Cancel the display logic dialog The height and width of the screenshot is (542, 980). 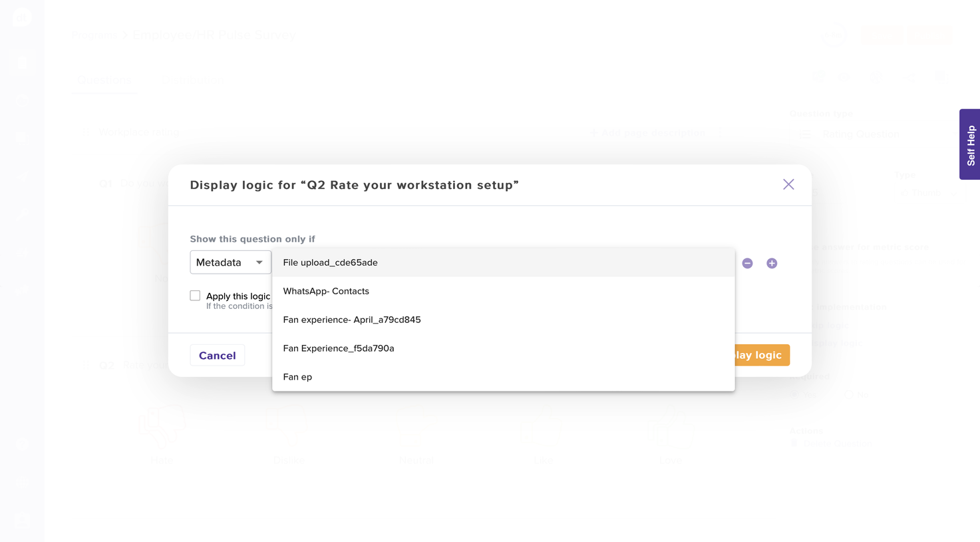click(x=217, y=356)
